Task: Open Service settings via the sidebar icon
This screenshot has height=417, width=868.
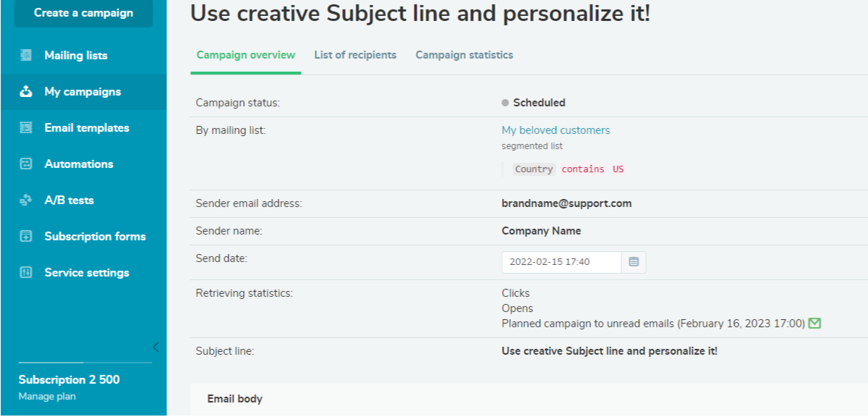Action: pos(27,272)
